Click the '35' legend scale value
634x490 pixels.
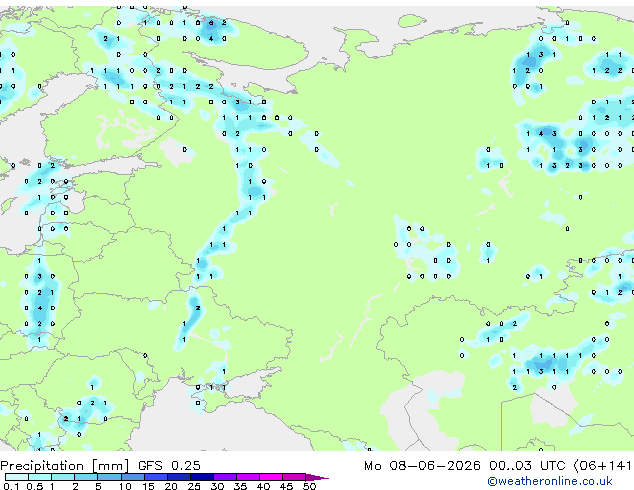[241, 486]
